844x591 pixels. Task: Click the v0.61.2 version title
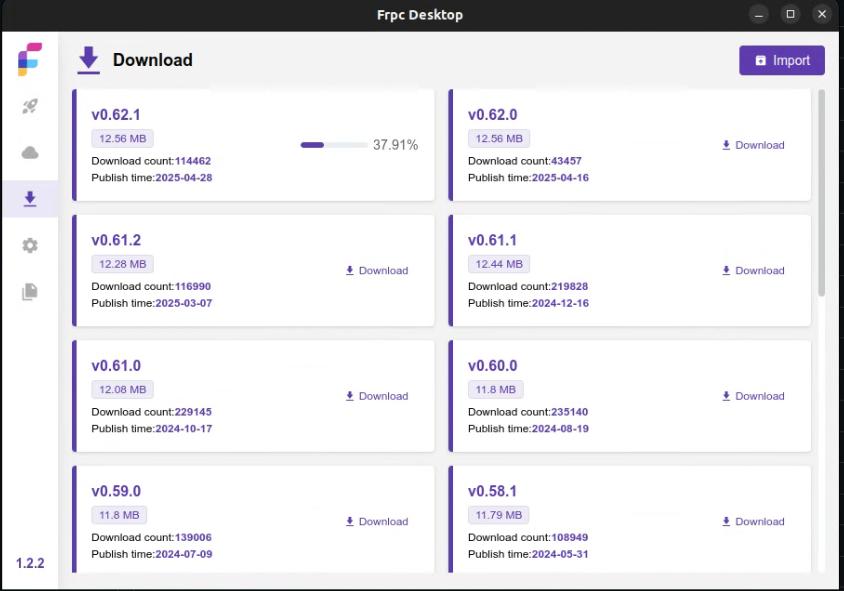coord(116,240)
